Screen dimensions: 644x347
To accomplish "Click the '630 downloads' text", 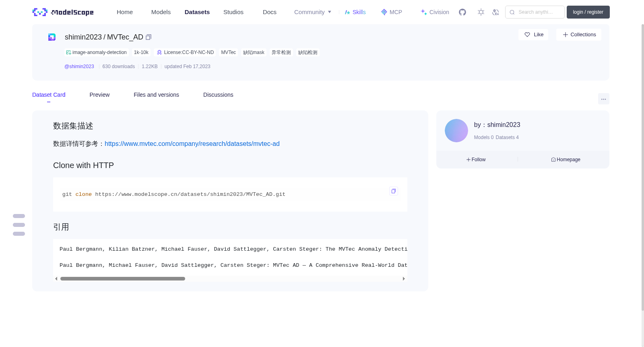I will [x=119, y=66].
